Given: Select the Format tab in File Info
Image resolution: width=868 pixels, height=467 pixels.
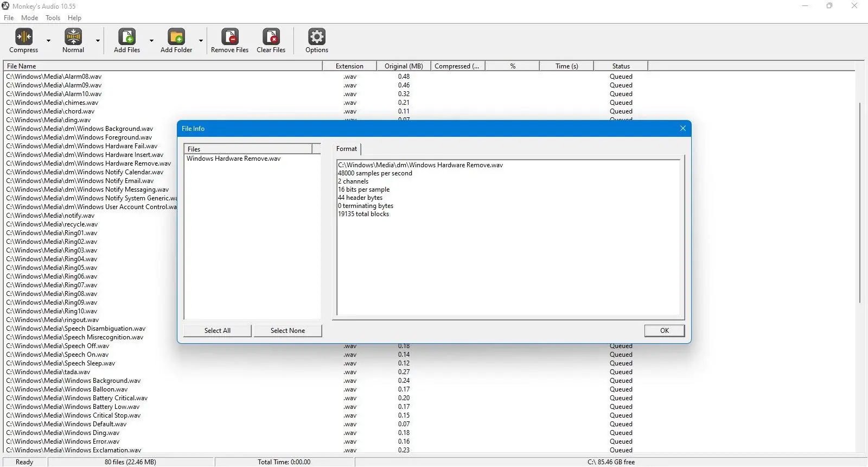Looking at the screenshot, I should click(347, 149).
